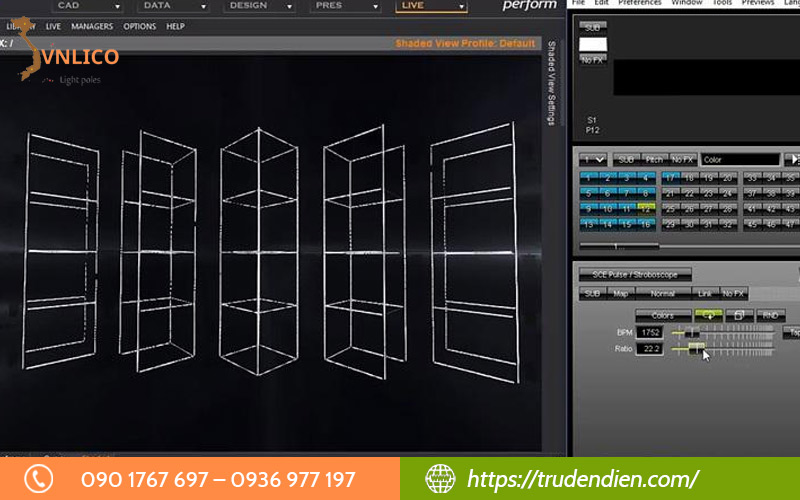This screenshot has width=800, height=500.
Task: Click the play arrow right of Color field
Action: [x=793, y=160]
